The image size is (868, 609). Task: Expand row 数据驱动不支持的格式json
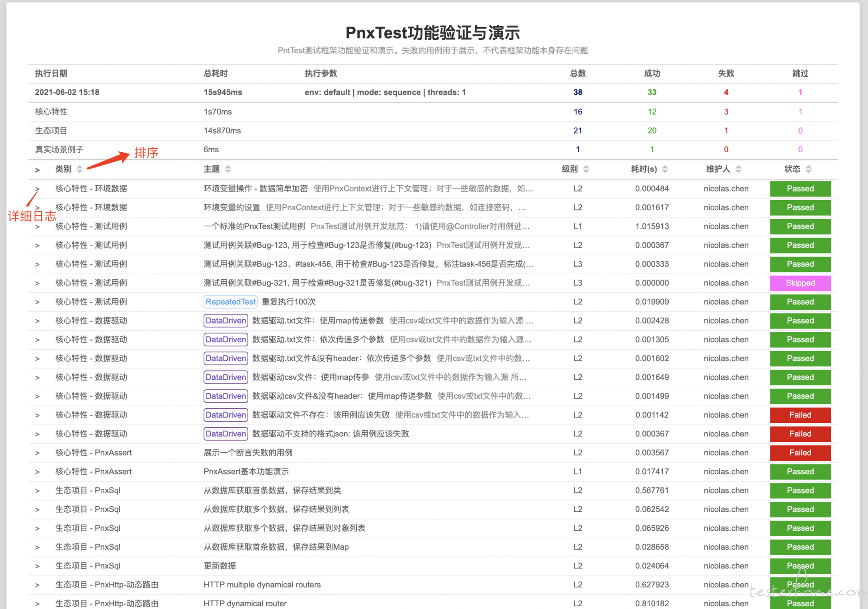pyautogui.click(x=38, y=434)
